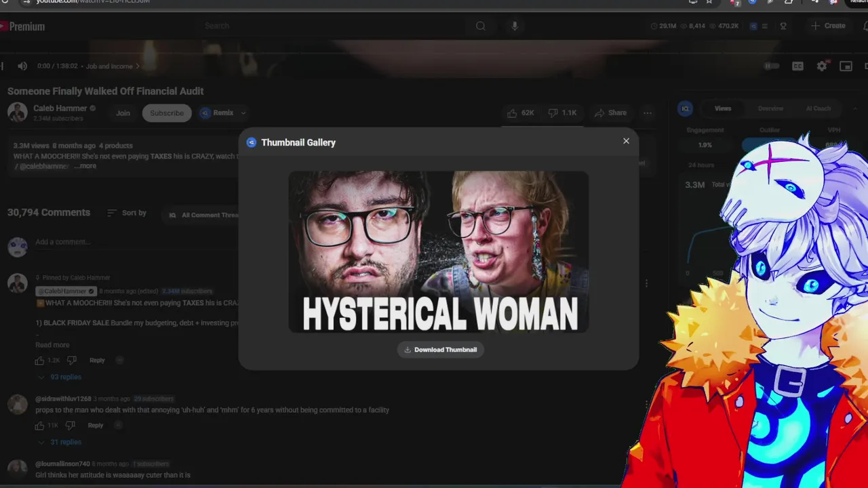Open the Sort by comments dropdown

coord(127,213)
